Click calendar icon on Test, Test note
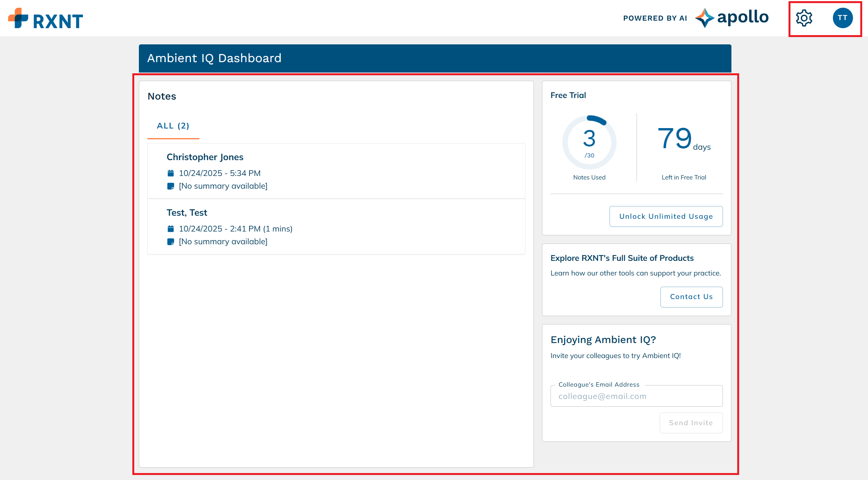Screen dimensions: 868x480 pyautogui.click(x=171, y=229)
